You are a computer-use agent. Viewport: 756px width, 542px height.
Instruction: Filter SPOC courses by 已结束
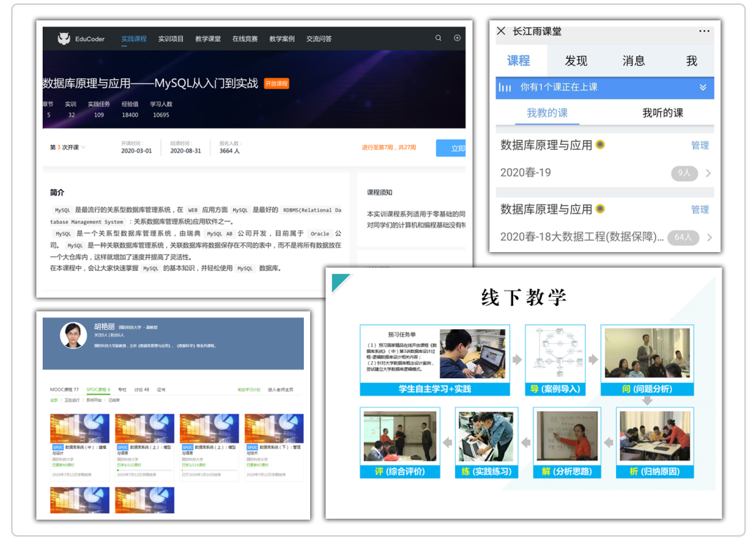click(114, 401)
